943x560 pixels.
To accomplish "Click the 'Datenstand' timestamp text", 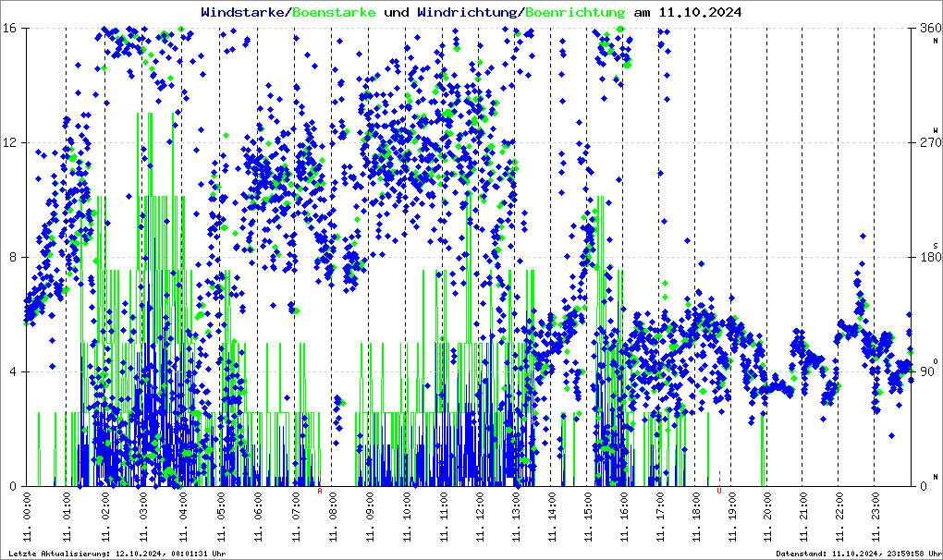I will [x=858, y=554].
